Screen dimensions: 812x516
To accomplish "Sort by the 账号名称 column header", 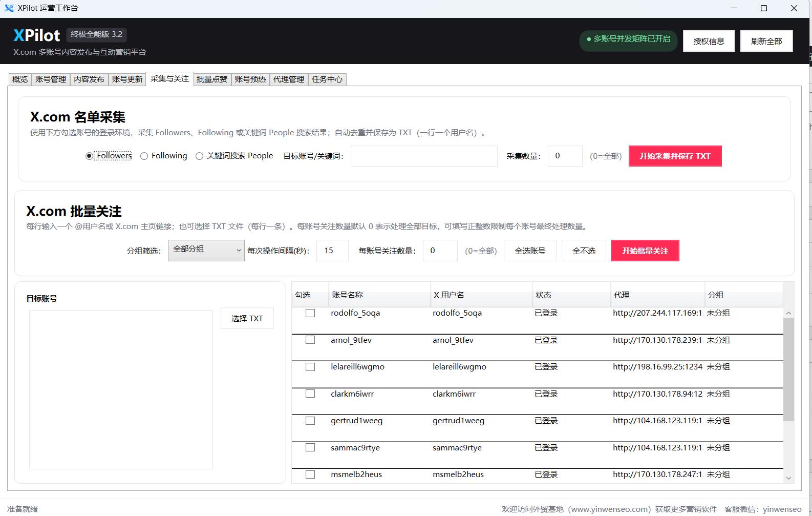I will [x=379, y=295].
